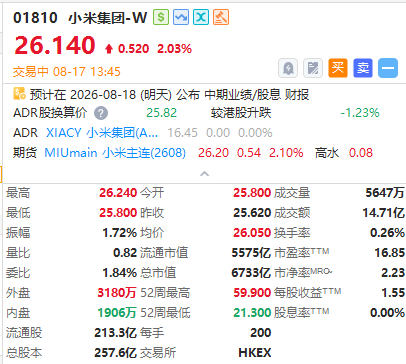Image resolution: width=406 pixels, height=364 pixels.
Task: Click the orange auction gavel icon
Action: click(221, 17)
